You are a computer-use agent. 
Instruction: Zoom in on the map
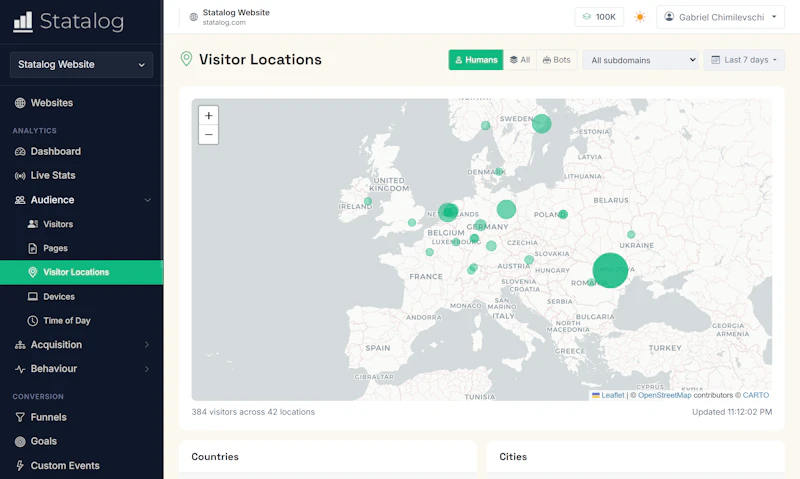(x=208, y=116)
